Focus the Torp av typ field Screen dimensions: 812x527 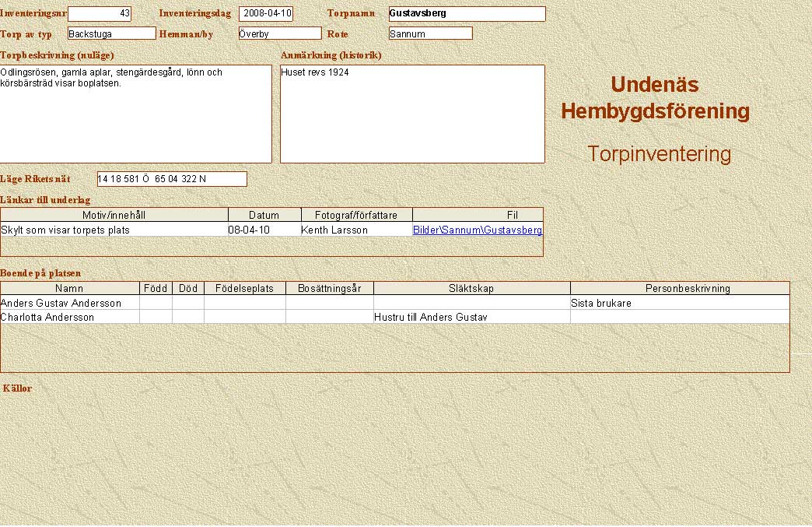tap(111, 33)
